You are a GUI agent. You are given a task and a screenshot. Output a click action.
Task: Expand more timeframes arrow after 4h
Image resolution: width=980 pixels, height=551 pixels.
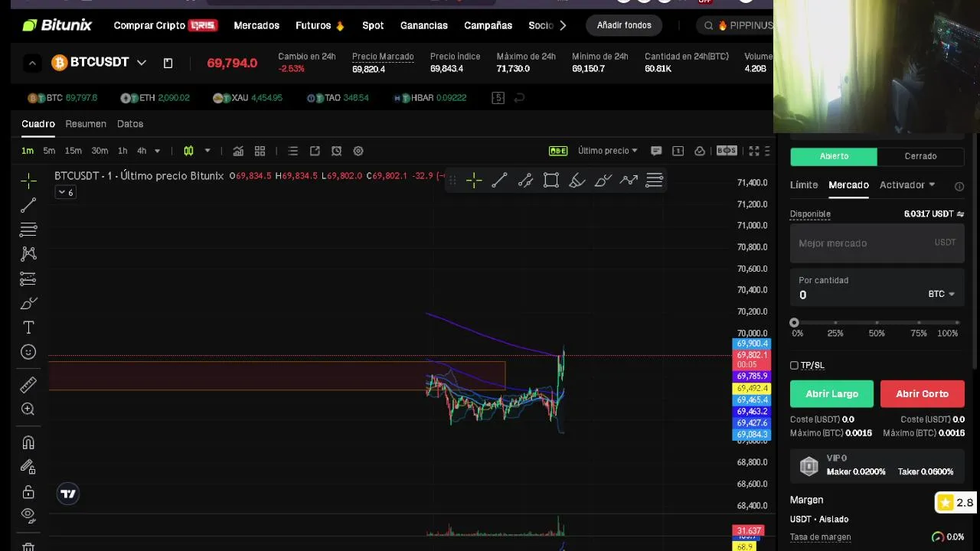(x=157, y=151)
